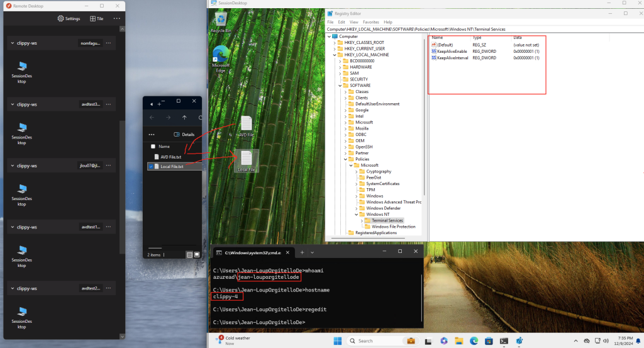Open more options for avdtest1 workspace
Screen dimensions: 644x348
point(108,227)
